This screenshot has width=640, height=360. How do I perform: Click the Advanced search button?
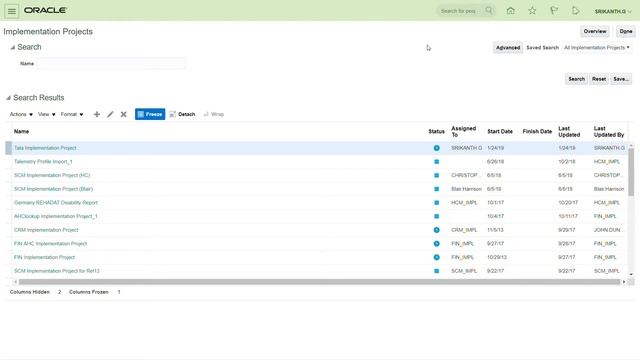[508, 48]
